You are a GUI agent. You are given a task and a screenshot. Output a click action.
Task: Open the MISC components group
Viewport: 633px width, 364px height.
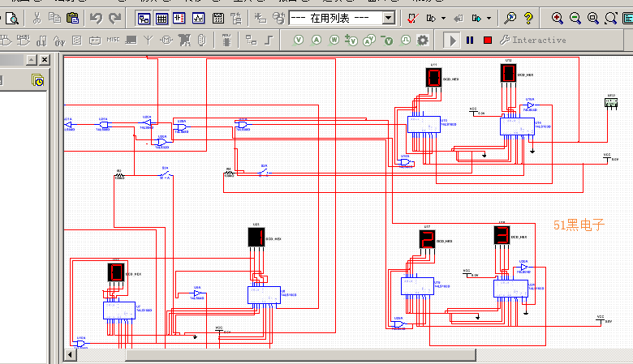[113, 40]
